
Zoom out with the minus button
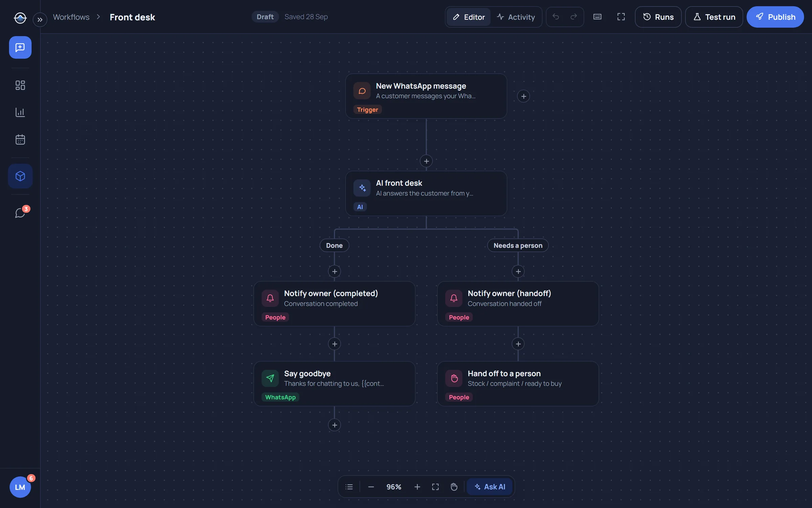(x=371, y=487)
